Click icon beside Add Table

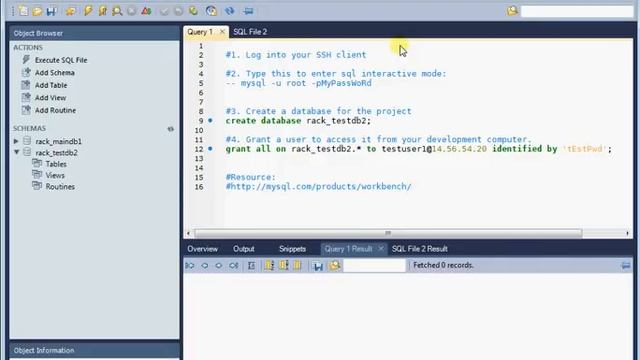[x=26, y=85]
